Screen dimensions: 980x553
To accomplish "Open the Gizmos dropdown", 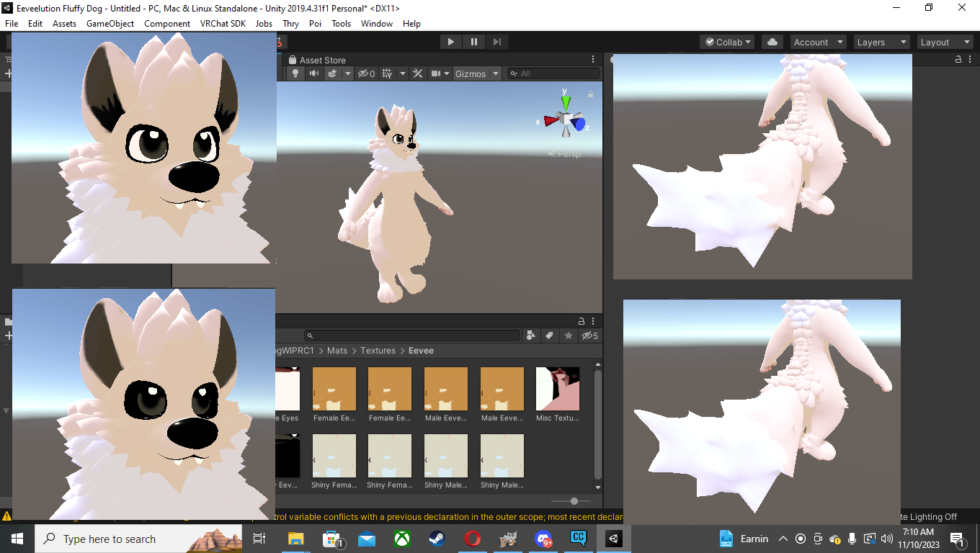I will click(477, 73).
